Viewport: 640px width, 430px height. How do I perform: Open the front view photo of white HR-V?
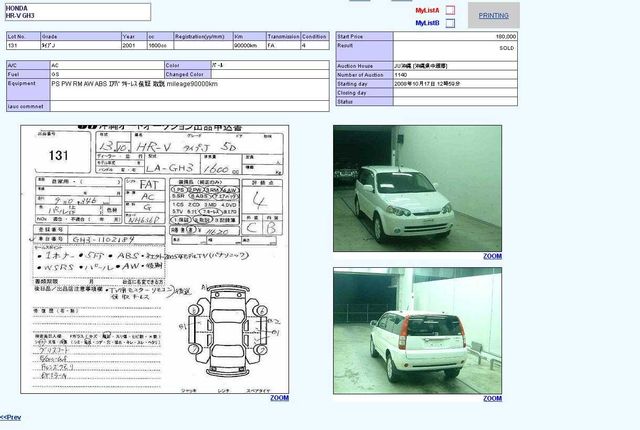[x=418, y=188]
